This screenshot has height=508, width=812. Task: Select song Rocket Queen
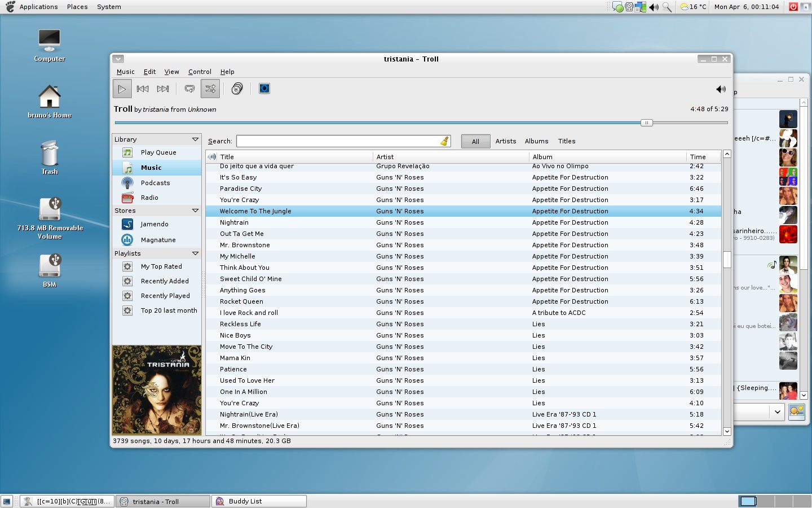tap(463, 301)
